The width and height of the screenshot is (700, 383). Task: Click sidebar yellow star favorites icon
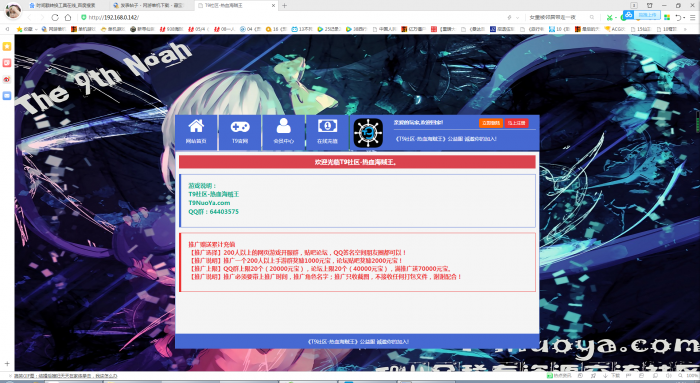pyautogui.click(x=7, y=46)
